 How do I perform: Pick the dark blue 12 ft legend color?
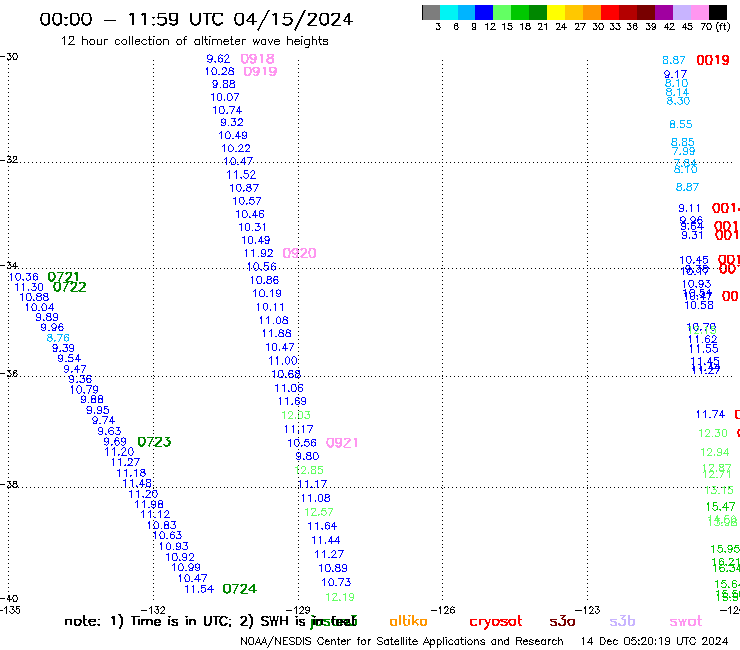[484, 12]
